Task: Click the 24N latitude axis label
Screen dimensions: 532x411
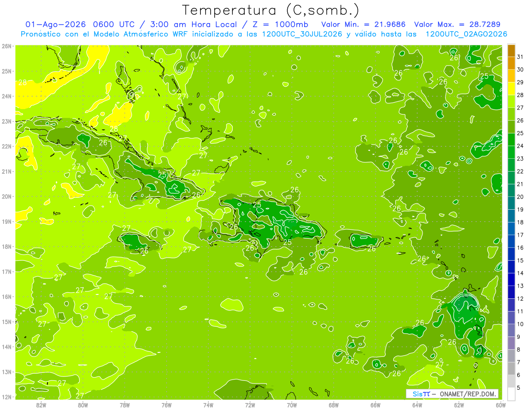Action: tap(7, 96)
